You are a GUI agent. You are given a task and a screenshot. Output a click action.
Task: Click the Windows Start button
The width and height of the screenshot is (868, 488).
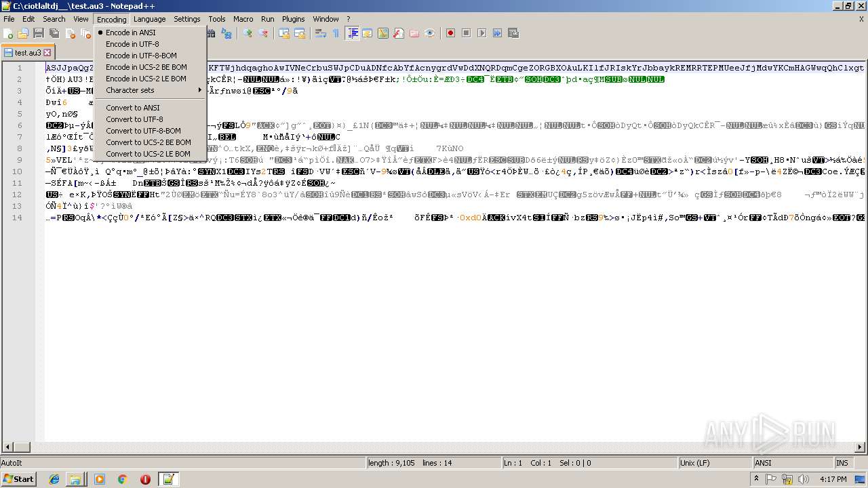pyautogui.click(x=18, y=479)
